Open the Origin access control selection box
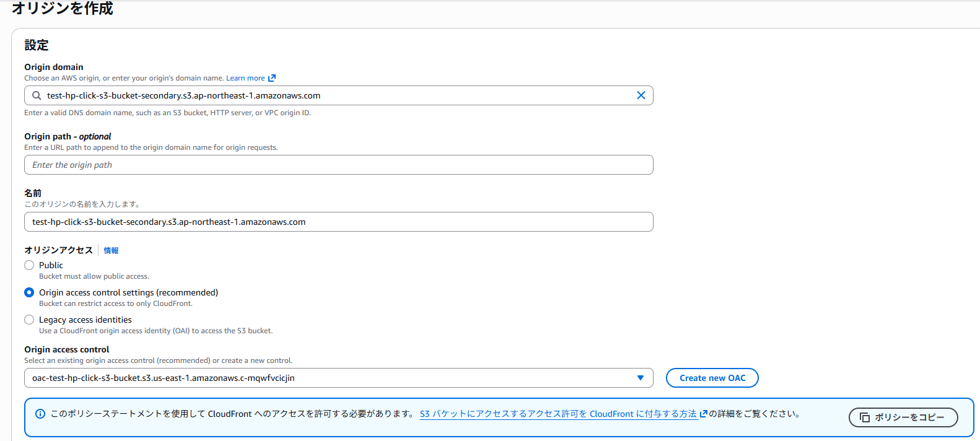Image resolution: width=980 pixels, height=441 pixels. pos(339,378)
